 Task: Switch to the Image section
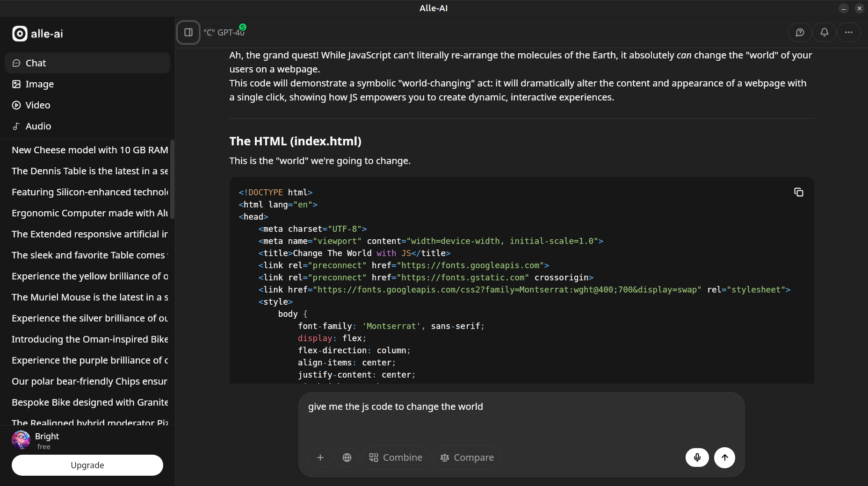pyautogui.click(x=40, y=84)
